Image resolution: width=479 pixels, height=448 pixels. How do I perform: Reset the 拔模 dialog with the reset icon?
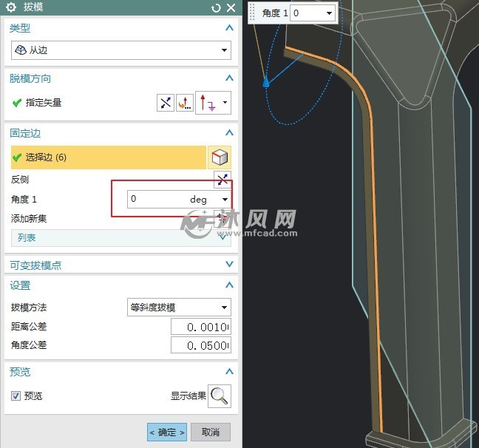tap(216, 8)
